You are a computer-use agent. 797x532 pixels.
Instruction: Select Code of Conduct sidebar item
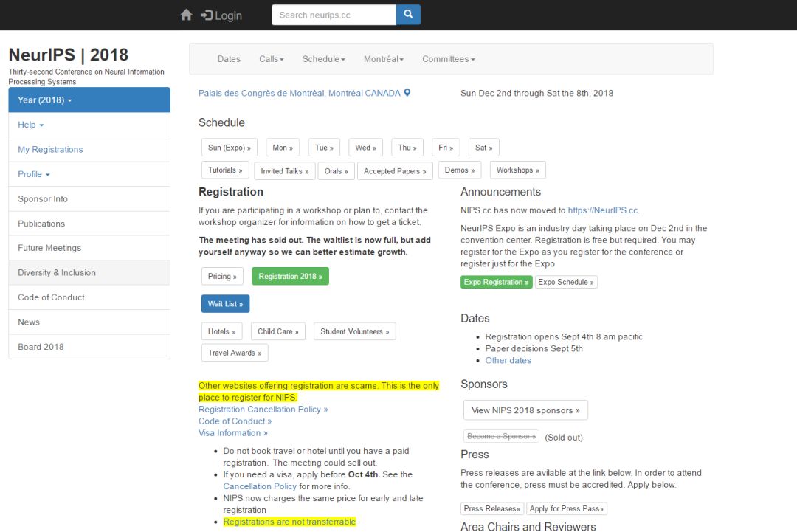point(89,297)
